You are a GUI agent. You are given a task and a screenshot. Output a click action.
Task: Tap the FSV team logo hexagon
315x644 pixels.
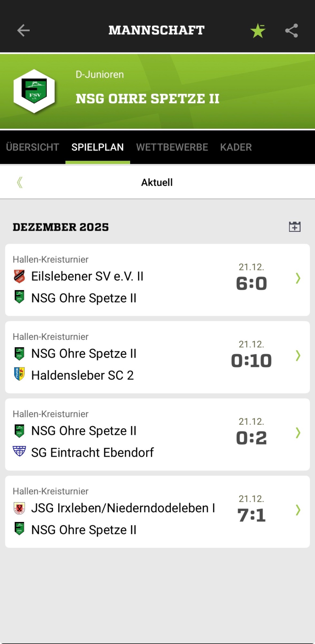(x=34, y=91)
